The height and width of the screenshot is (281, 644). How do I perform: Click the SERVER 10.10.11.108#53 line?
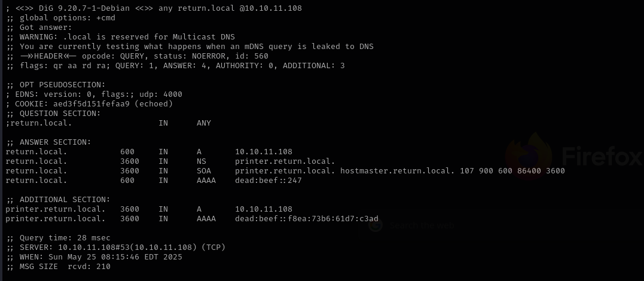point(115,247)
